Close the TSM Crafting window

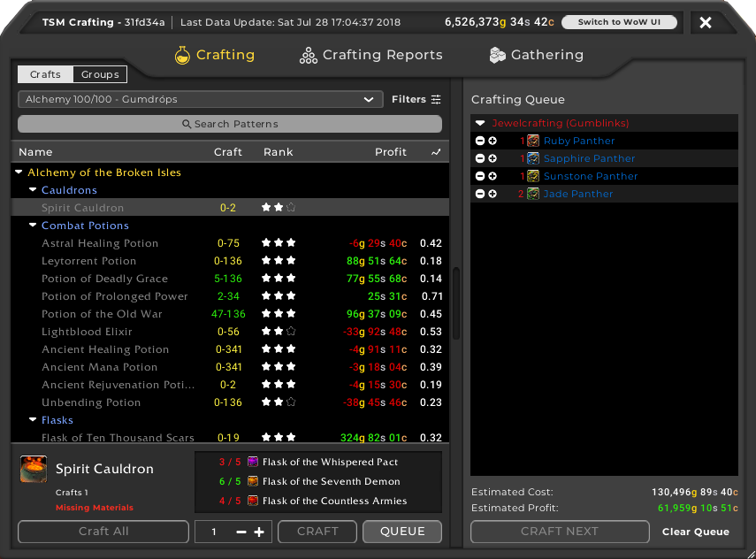pos(706,22)
